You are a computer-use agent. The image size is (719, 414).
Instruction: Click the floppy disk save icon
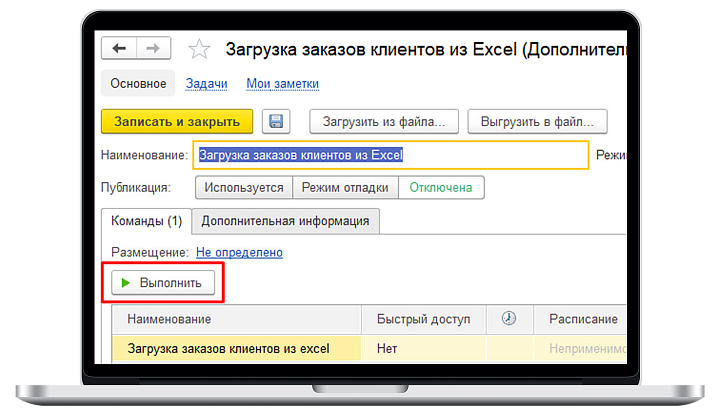276,122
